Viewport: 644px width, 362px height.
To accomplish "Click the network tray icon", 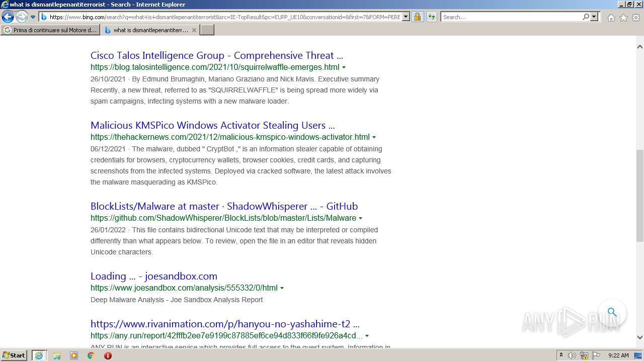I will point(584,355).
